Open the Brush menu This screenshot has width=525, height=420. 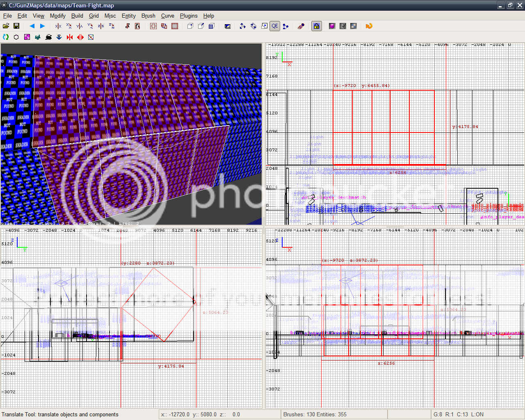pyautogui.click(x=148, y=16)
